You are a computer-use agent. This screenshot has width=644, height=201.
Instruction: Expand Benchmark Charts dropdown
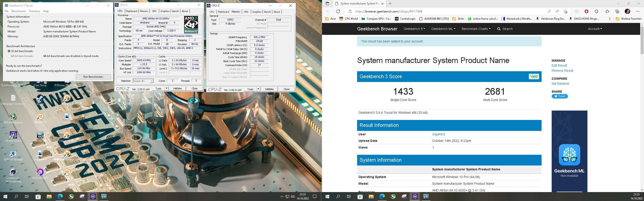[x=476, y=29]
